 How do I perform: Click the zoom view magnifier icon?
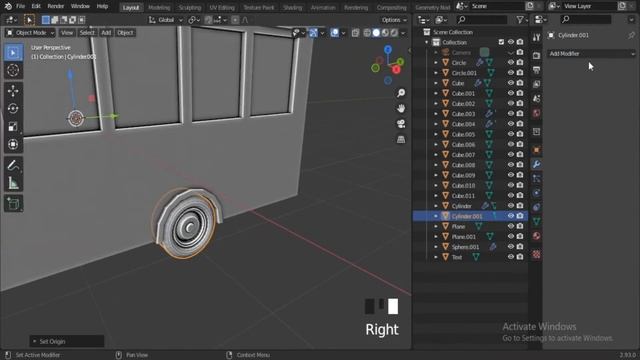(401, 93)
